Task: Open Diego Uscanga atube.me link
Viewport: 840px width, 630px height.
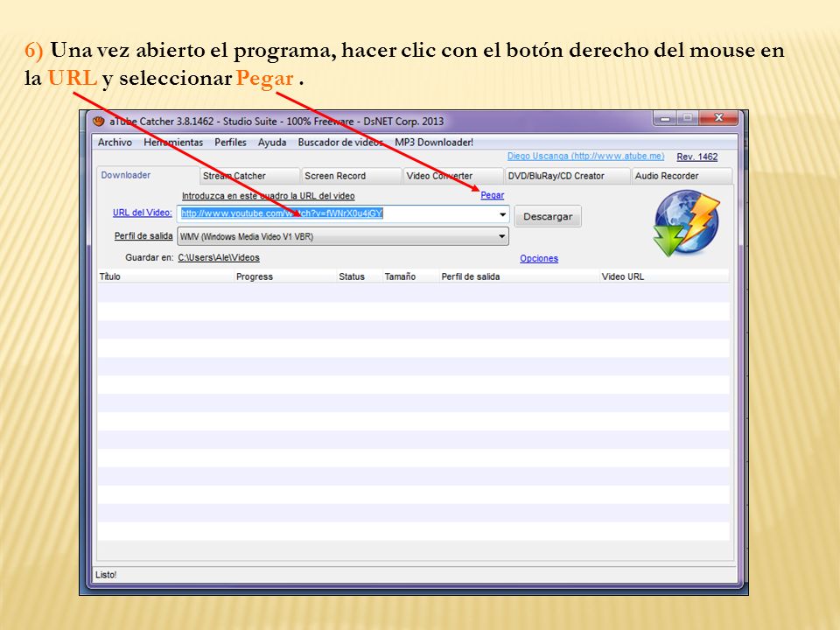Action: click(x=585, y=156)
